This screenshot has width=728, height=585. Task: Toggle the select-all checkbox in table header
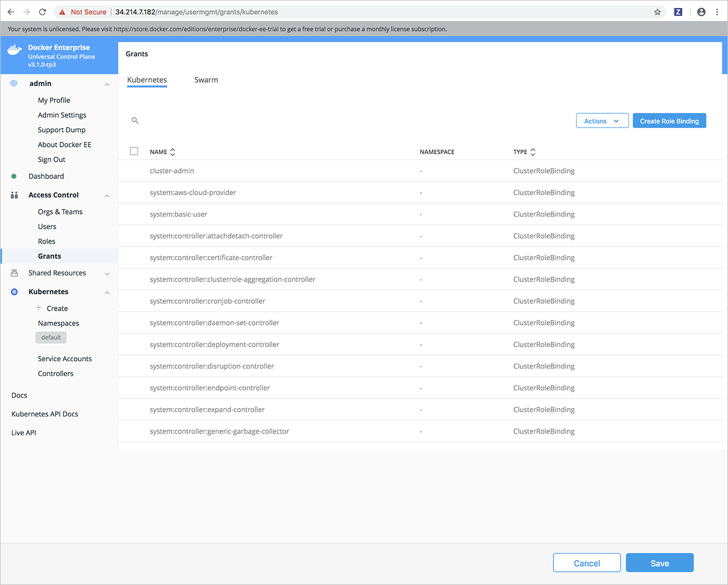click(134, 151)
